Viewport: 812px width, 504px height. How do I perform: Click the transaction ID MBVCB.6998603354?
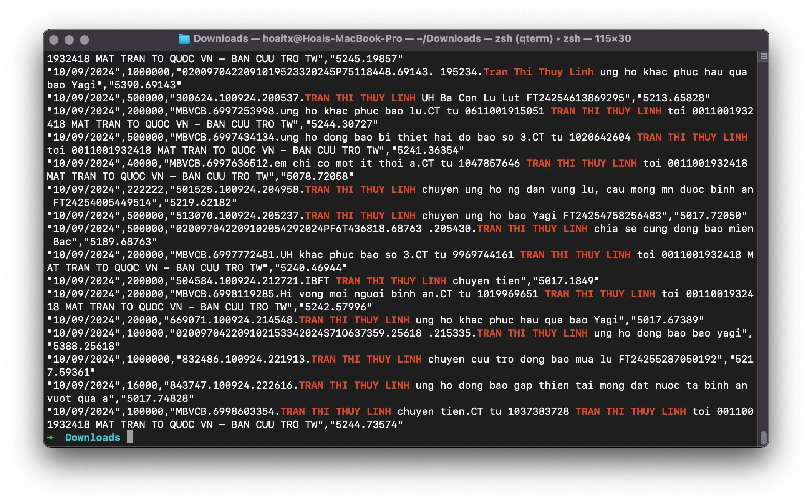tap(225, 411)
